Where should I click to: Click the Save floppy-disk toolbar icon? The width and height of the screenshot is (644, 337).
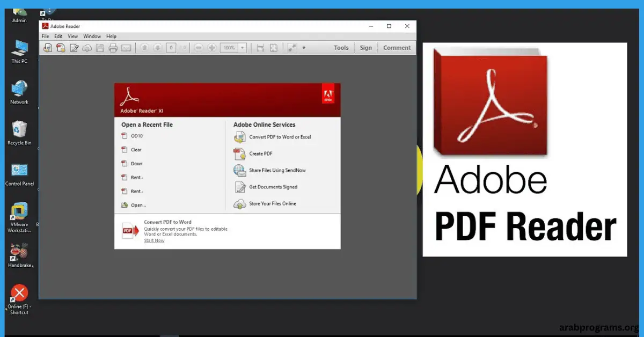100,48
